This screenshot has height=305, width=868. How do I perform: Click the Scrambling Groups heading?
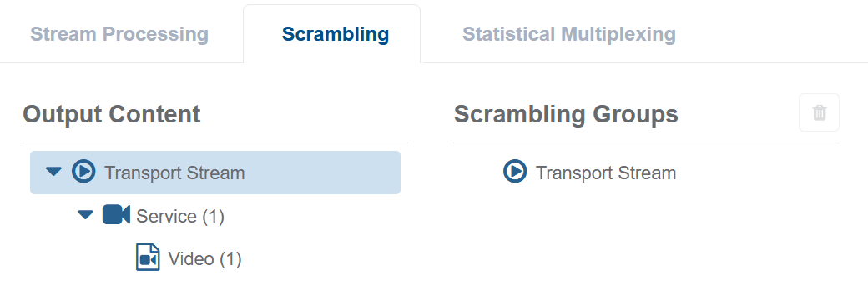567,114
